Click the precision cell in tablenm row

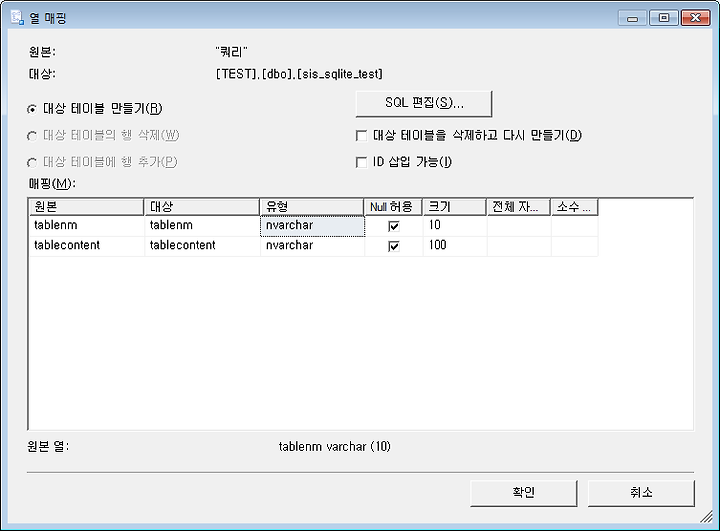click(519, 226)
